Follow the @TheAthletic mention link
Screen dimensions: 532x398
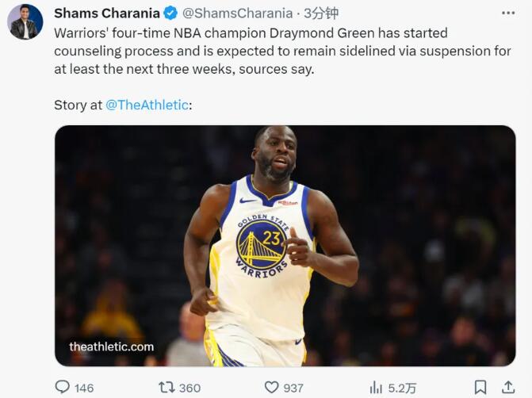pyautogui.click(x=147, y=105)
